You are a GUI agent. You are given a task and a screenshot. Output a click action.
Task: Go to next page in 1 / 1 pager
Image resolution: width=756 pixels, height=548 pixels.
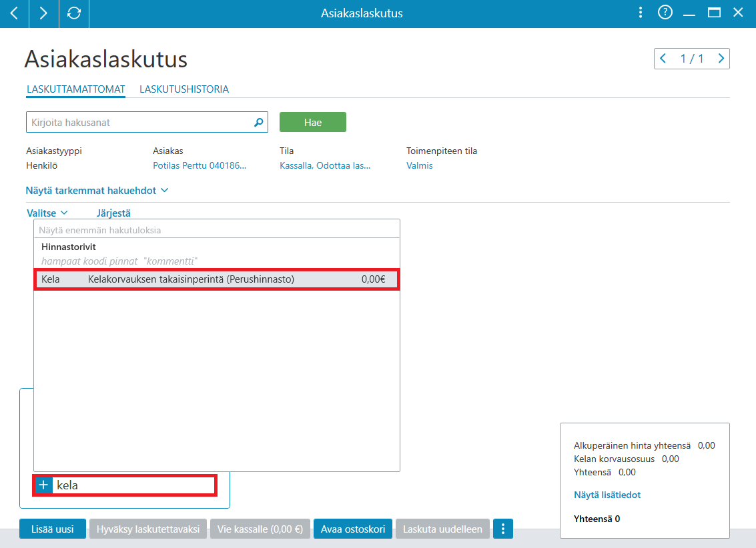click(721, 59)
